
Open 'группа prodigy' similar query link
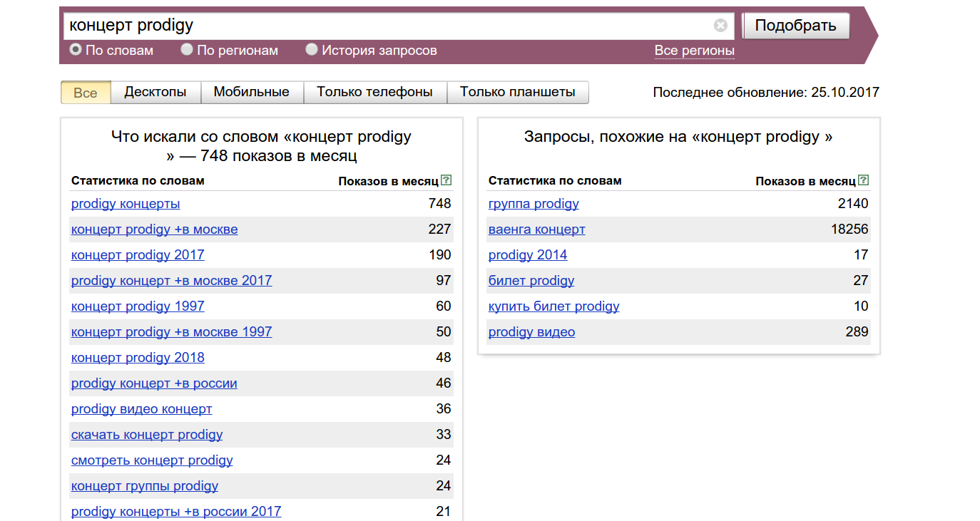534,204
